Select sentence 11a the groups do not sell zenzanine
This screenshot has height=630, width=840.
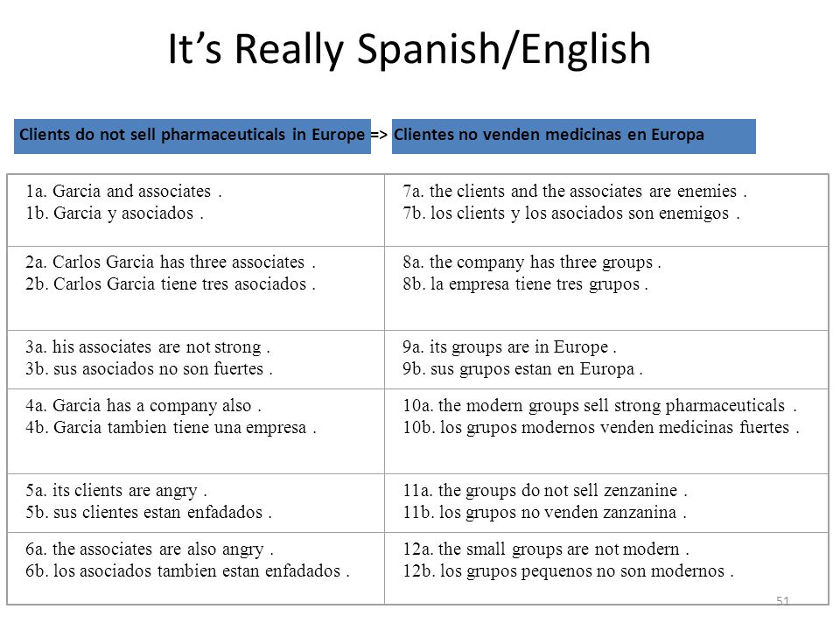545,490
